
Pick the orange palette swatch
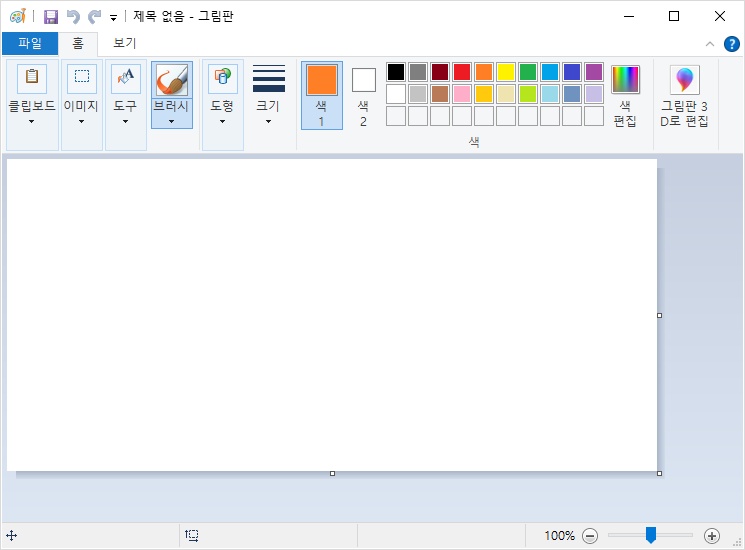coord(484,72)
